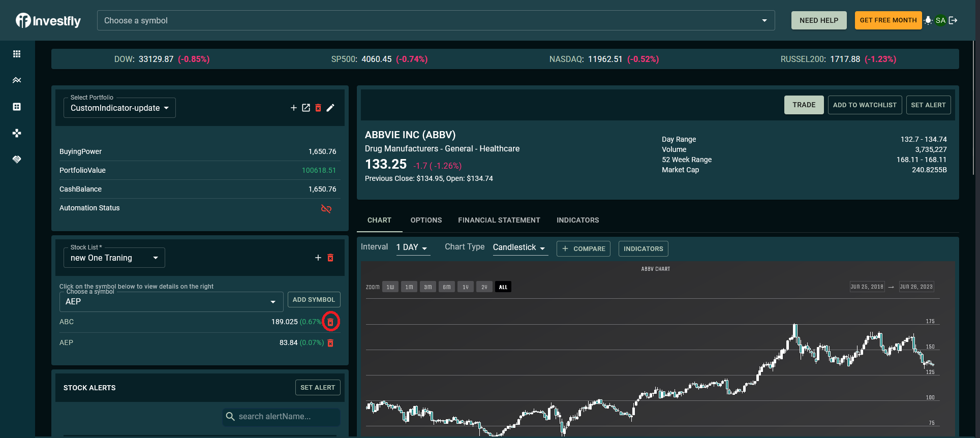Screen dimensions: 980x438
Task: Click the NEED HELP button
Action: pos(819,20)
